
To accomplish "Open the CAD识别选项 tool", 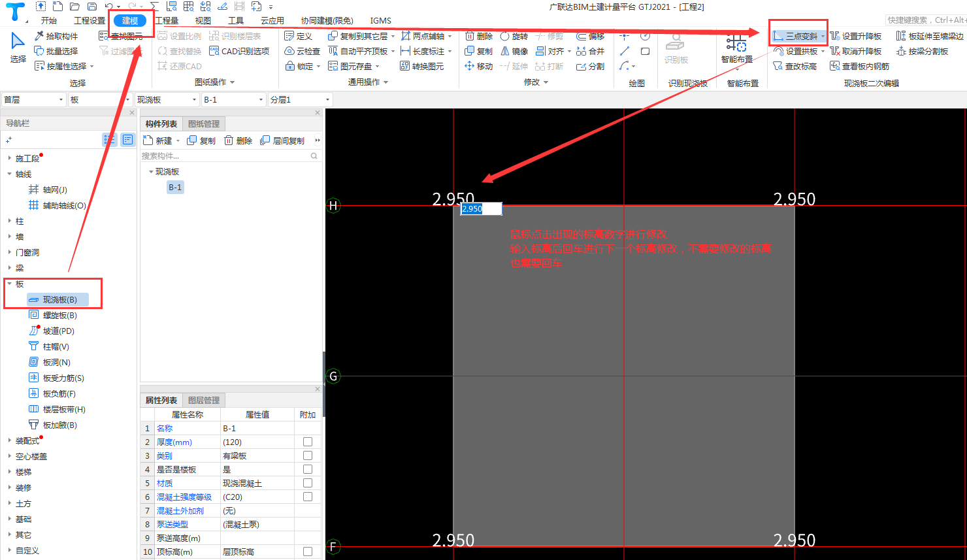I will 239,51.
